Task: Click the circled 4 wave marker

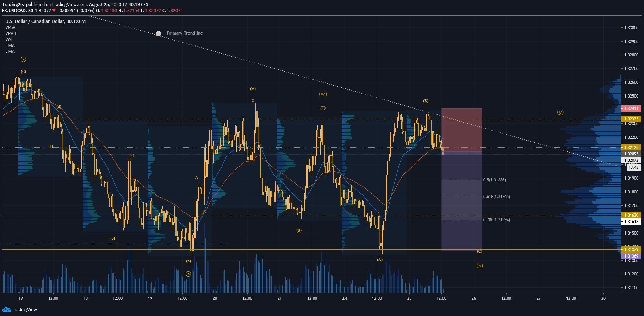Action: click(23, 60)
